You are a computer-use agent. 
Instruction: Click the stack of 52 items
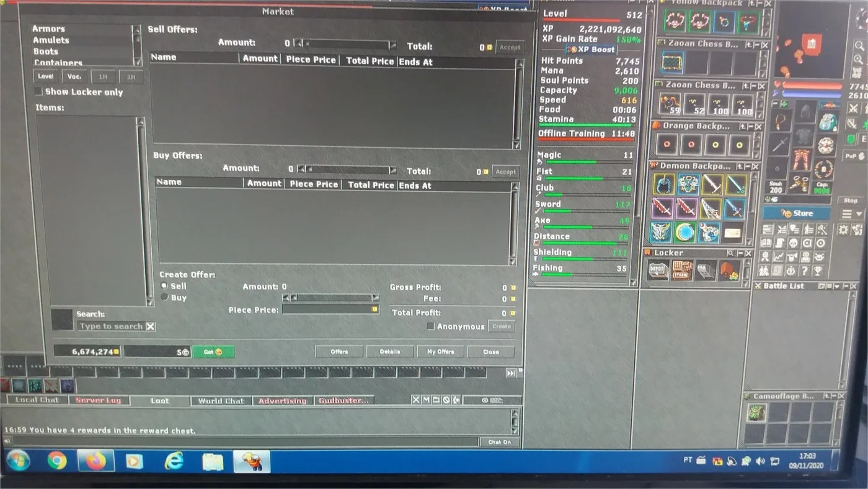click(694, 104)
